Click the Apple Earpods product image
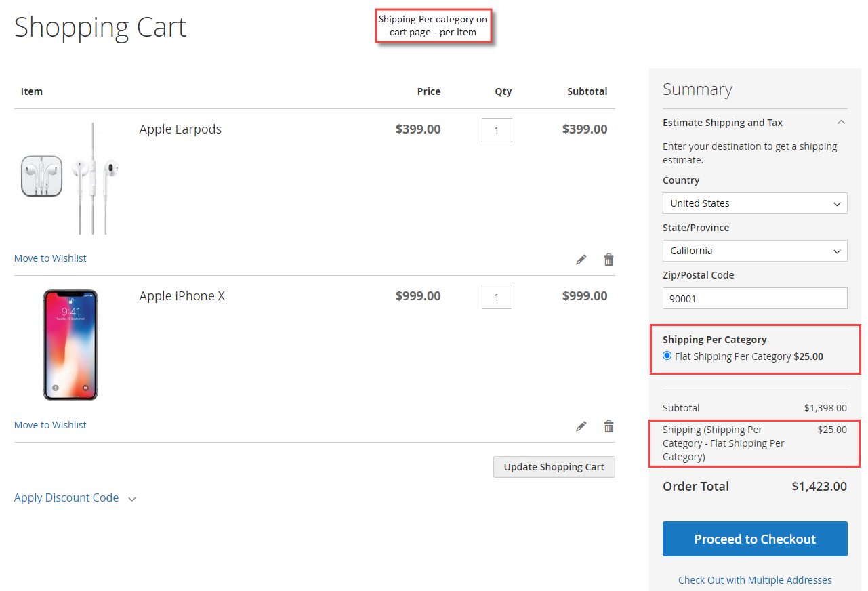The height and width of the screenshot is (591, 868). 70,178
